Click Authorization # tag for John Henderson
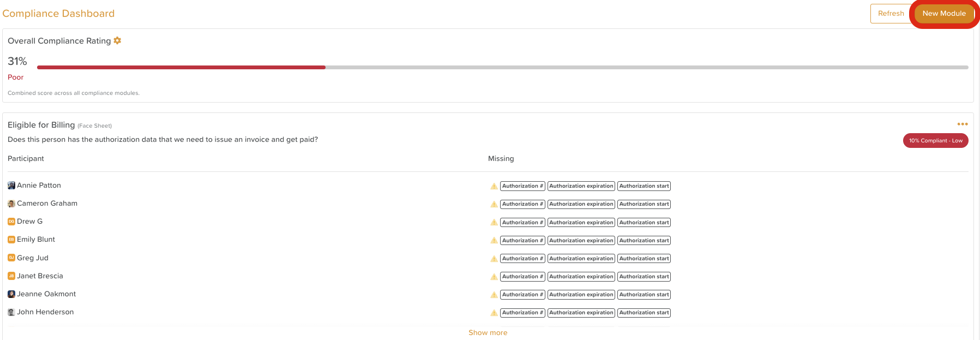980x340 pixels. coord(522,313)
